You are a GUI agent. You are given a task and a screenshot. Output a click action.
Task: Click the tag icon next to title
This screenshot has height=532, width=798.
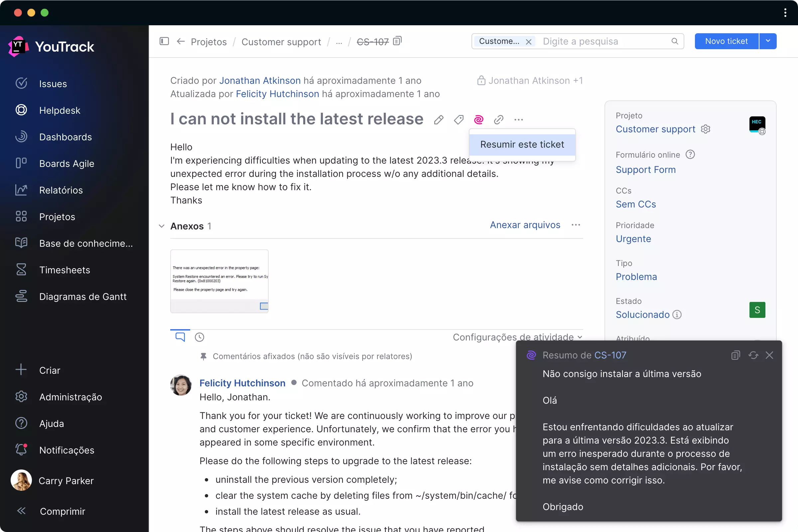tap(459, 119)
